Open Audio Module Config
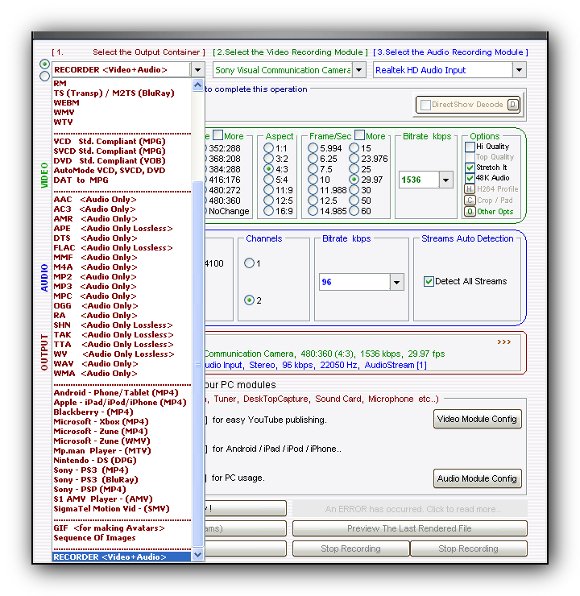This screenshot has height=596, width=580. pyautogui.click(x=477, y=478)
